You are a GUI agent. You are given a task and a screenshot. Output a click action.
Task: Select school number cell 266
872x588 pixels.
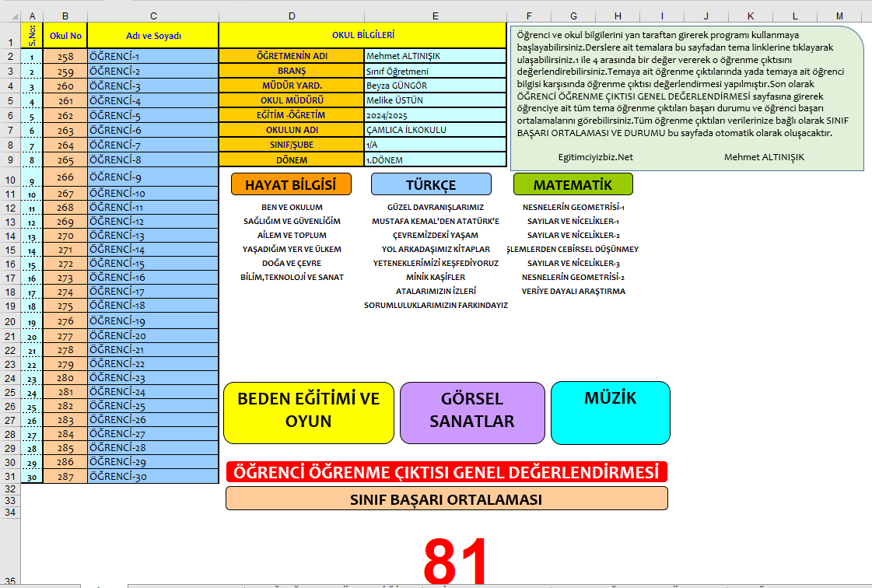[65, 177]
